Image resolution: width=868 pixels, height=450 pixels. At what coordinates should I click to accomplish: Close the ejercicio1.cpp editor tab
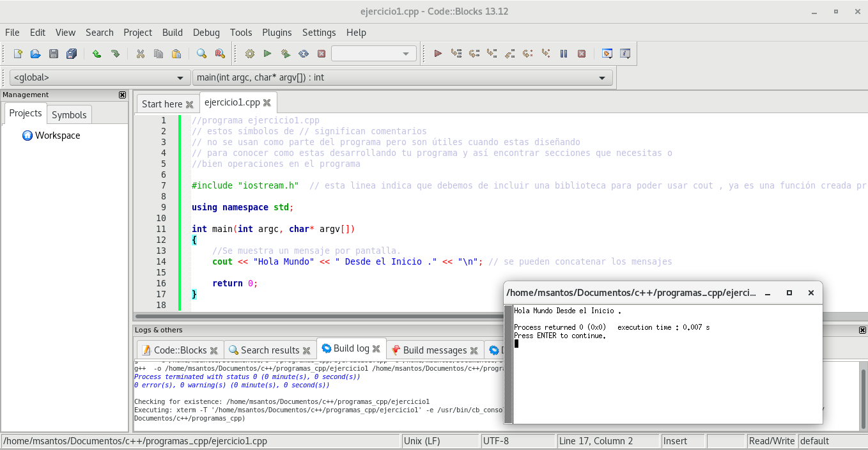267,103
